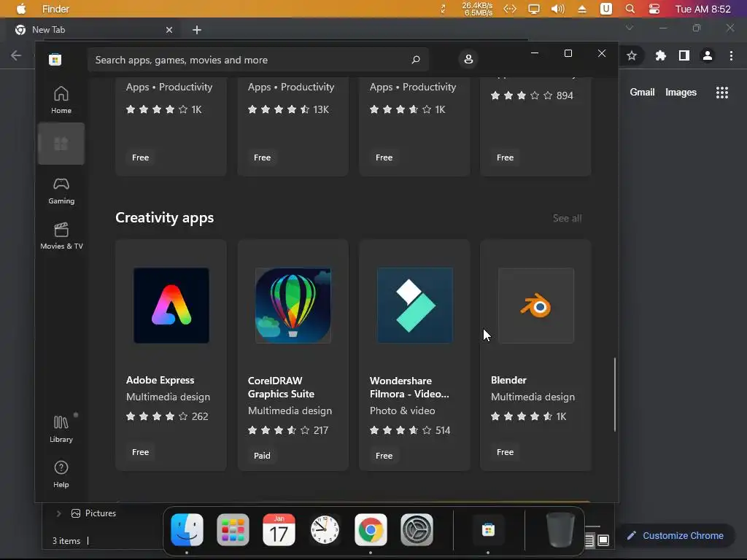Click Free button on Adobe Express card
Screen dimensions: 747x560
[x=141, y=452]
